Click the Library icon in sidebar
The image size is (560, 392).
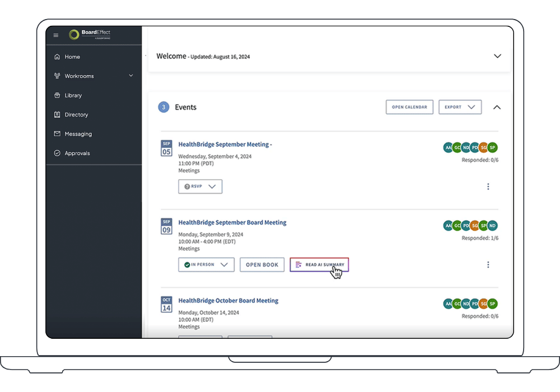coord(57,95)
